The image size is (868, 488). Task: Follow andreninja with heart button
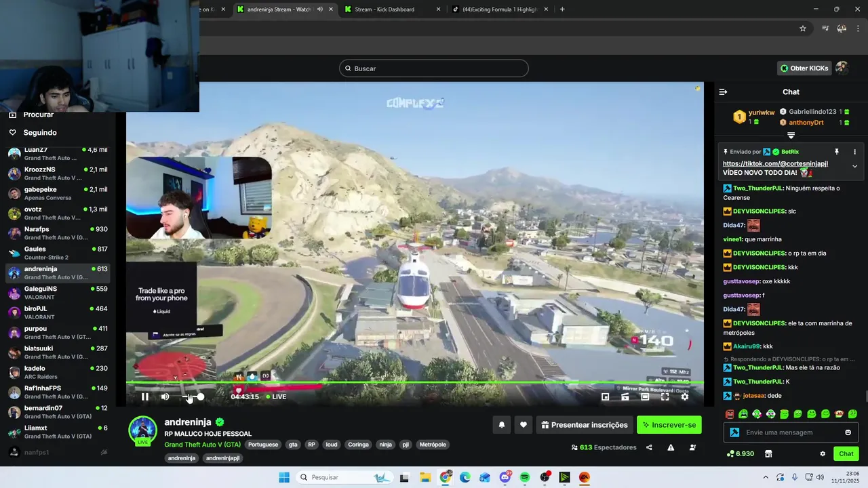click(x=524, y=425)
